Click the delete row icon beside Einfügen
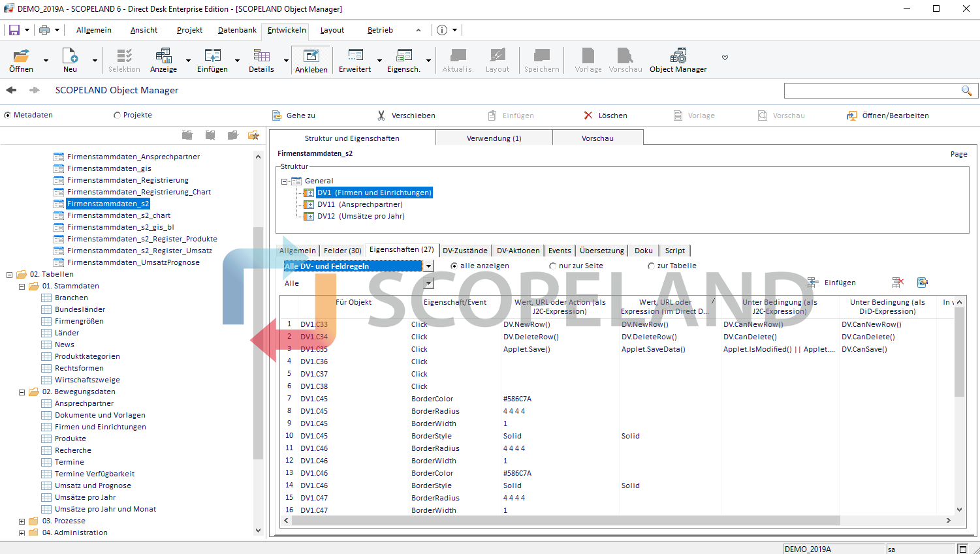Viewport: 980px width, 554px height. point(898,283)
